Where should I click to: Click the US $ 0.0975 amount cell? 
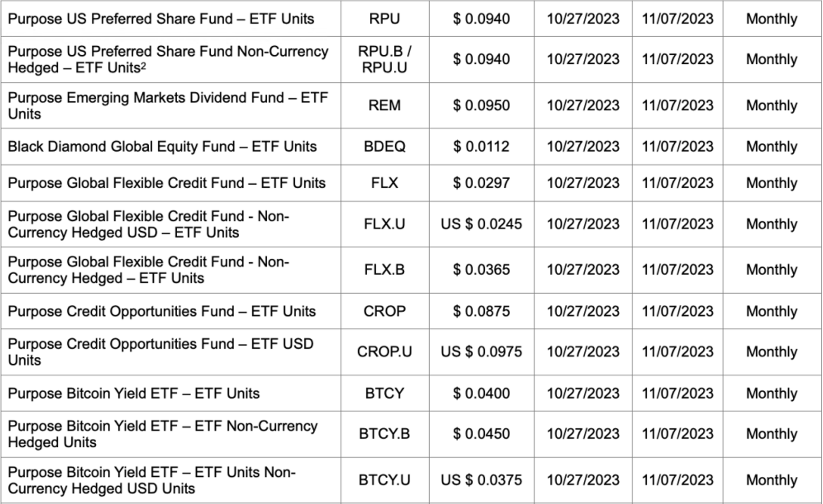pyautogui.click(x=481, y=352)
